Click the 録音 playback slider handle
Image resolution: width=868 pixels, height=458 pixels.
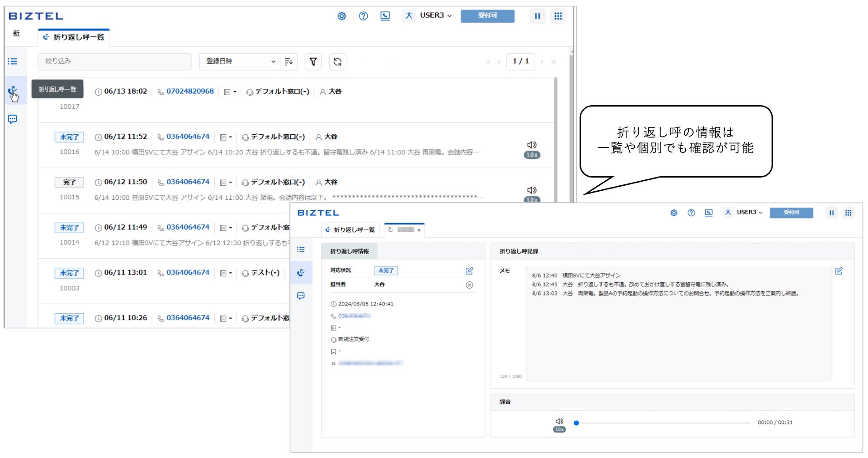coord(576,423)
